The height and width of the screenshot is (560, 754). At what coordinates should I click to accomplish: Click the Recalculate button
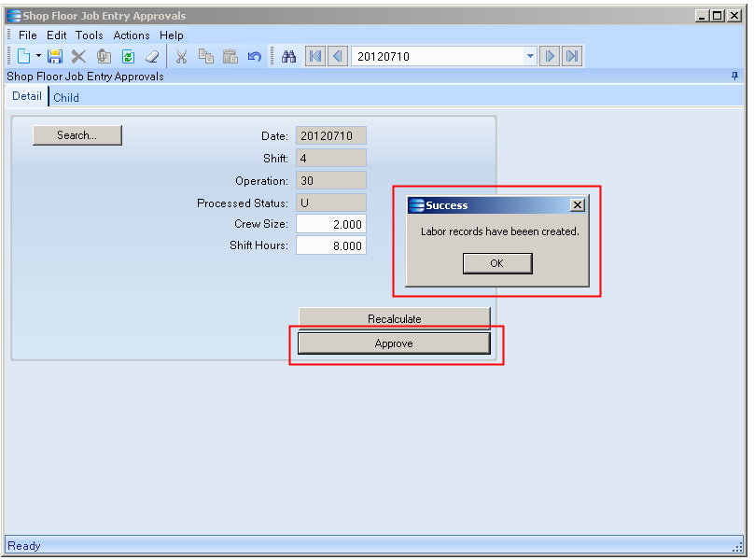(395, 318)
